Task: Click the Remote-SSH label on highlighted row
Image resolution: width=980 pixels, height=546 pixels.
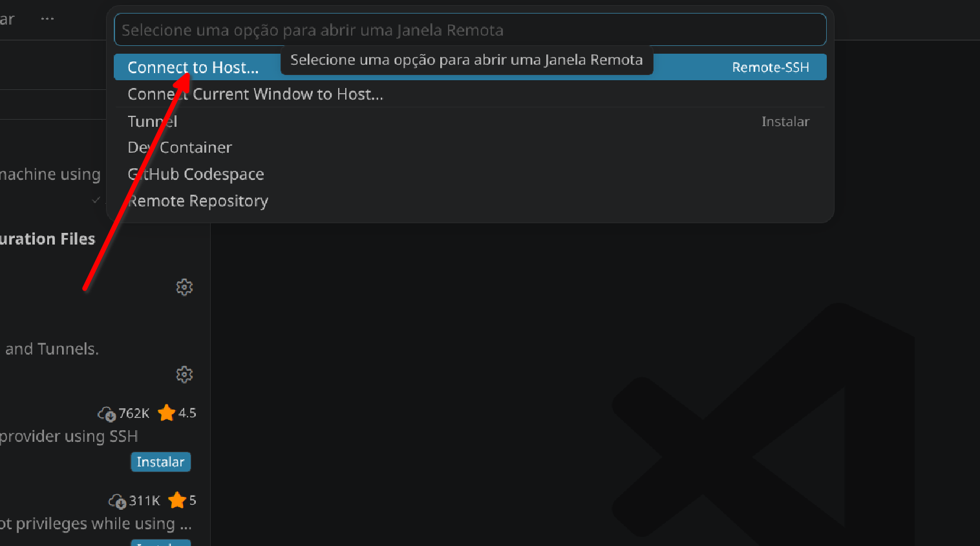Action: click(x=771, y=67)
